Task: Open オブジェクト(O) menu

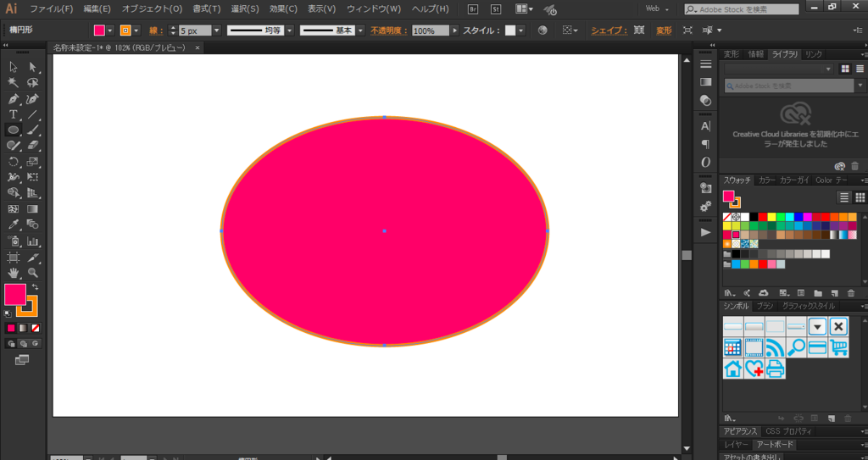Action: [x=153, y=8]
